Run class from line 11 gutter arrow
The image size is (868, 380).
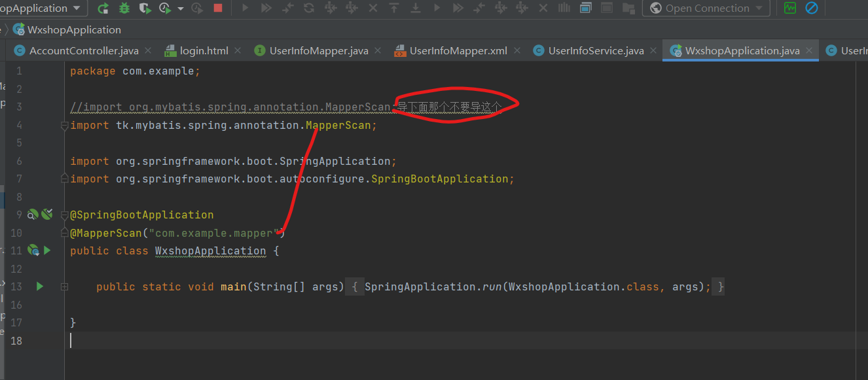47,250
